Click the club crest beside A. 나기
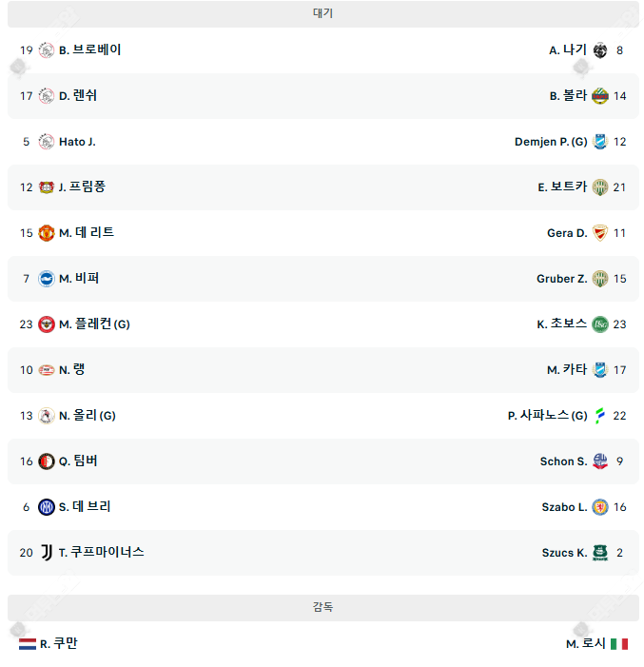This screenshot has width=644, height=667. (x=599, y=50)
